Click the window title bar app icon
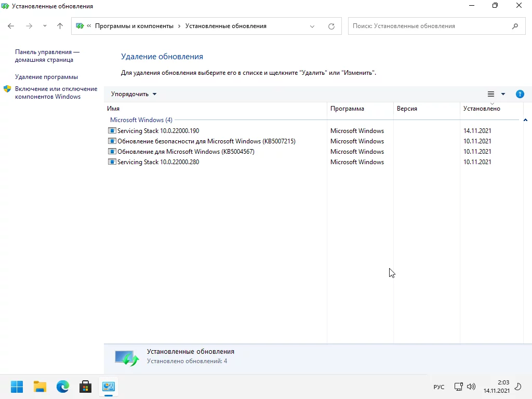Viewport: 532px width, 399px height. [5, 6]
